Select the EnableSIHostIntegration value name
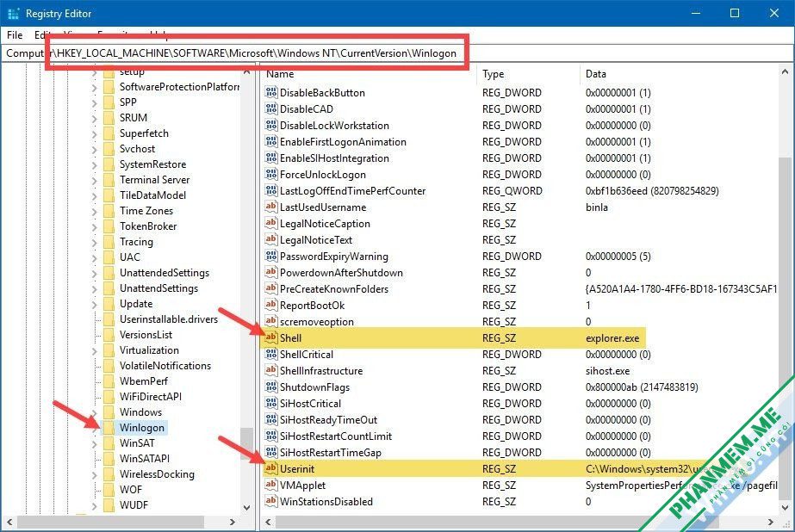 (335, 158)
